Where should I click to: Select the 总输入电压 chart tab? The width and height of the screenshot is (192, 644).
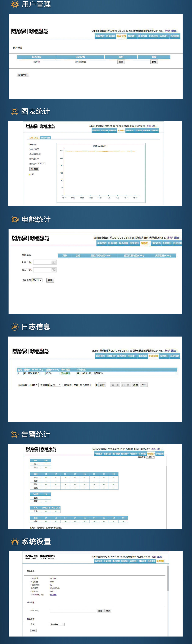[x=34, y=138]
